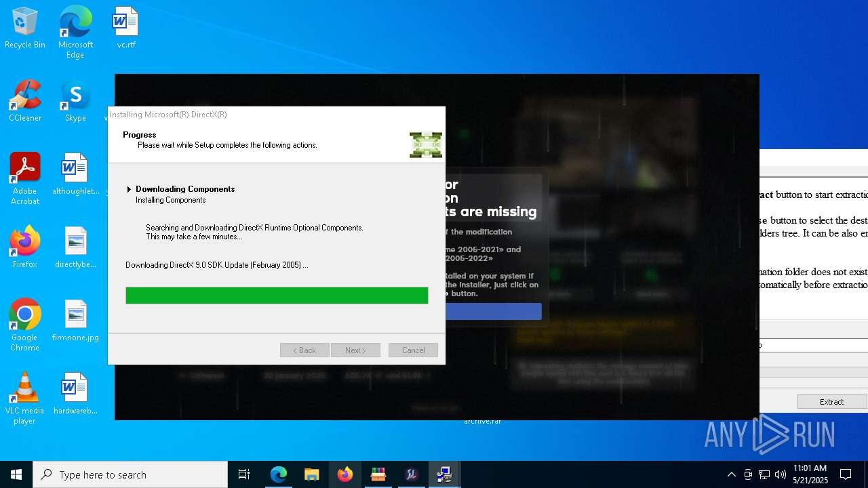This screenshot has width=868, height=488.
Task: Click the 'Downloading DirectX 9.0 SDK Update' status text
Action: click(217, 265)
